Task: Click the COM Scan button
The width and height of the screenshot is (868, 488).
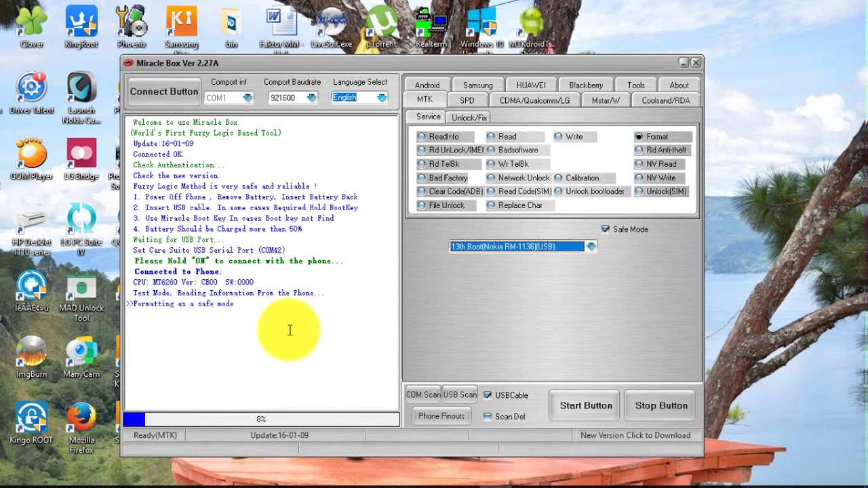Action: pyautogui.click(x=423, y=394)
